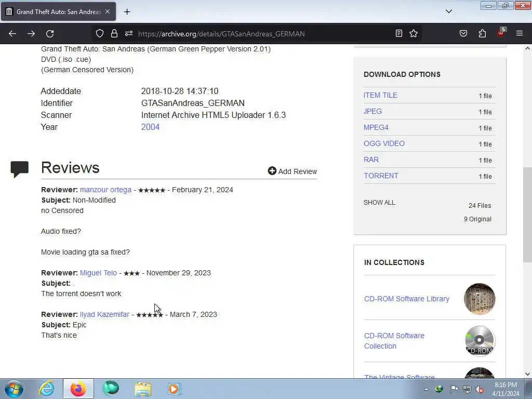The width and height of the screenshot is (532, 399).
Task: Click the 24 Files count text
Action: [480, 206]
